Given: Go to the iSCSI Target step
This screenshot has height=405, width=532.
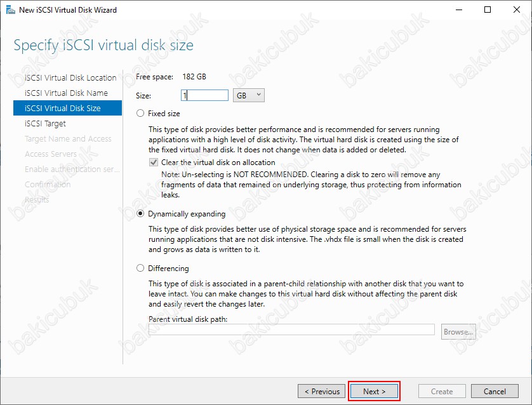Looking at the screenshot, I should tap(45, 123).
